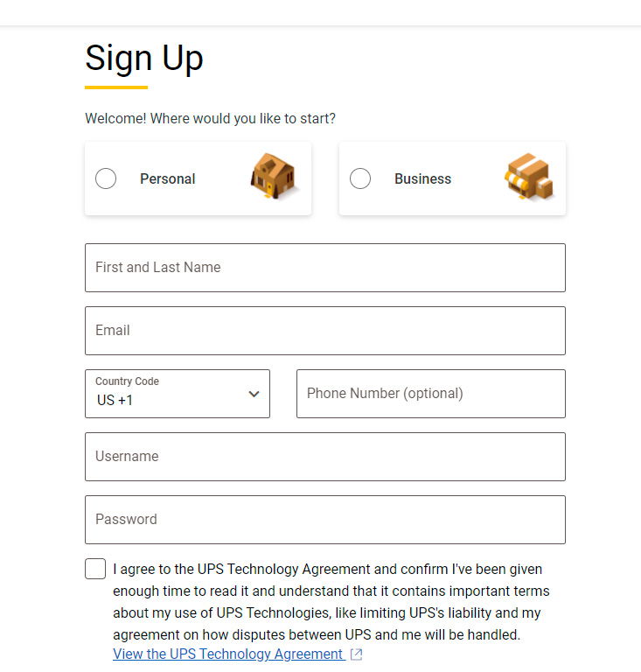Focus the First and Last Name field
This screenshot has width=641, height=672.
click(325, 268)
